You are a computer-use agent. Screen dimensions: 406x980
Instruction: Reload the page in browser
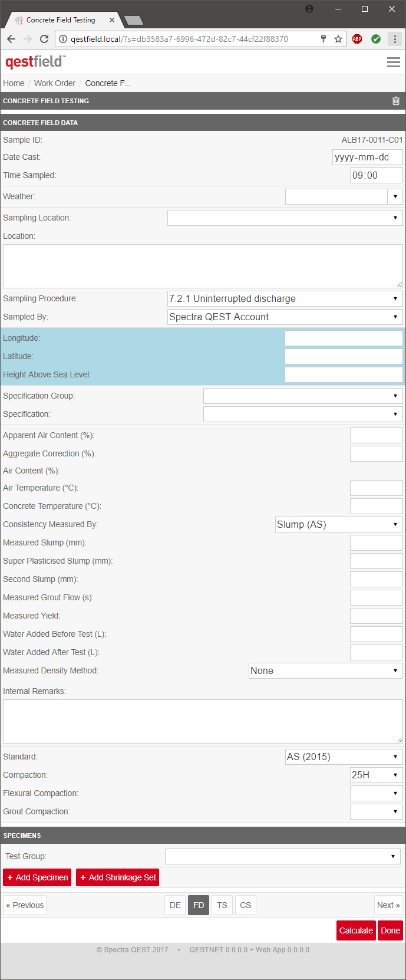point(44,39)
